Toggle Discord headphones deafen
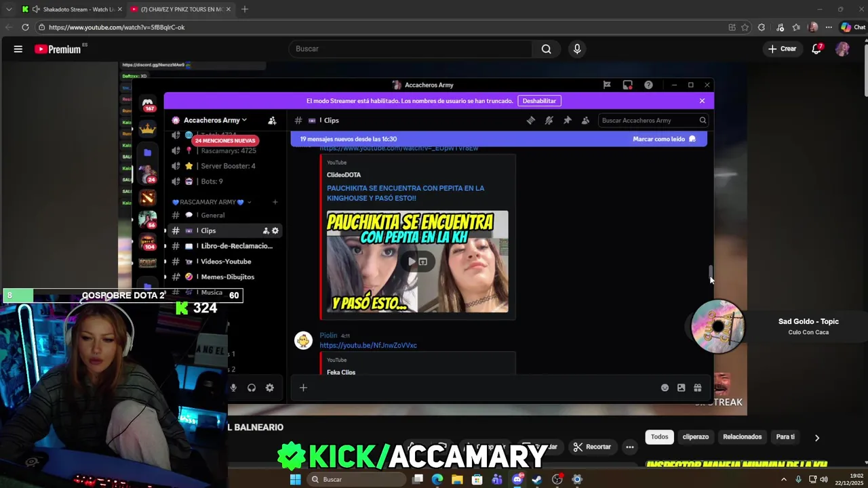 252,388
